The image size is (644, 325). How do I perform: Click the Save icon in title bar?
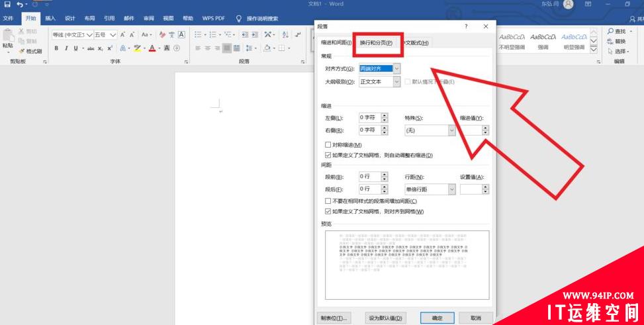tap(7, 5)
